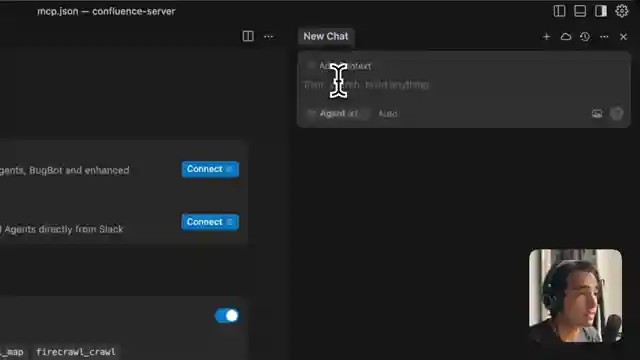The width and height of the screenshot is (640, 360).
Task: Show chat history clock icon
Action: point(585,37)
